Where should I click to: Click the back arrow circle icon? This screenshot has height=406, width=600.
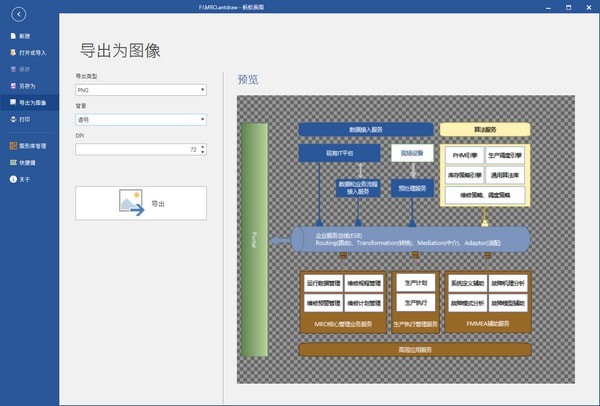(19, 16)
